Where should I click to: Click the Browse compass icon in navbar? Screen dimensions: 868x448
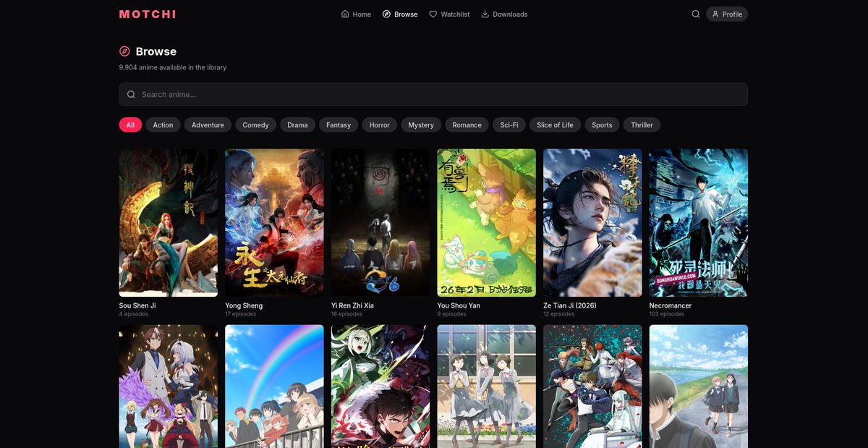387,14
